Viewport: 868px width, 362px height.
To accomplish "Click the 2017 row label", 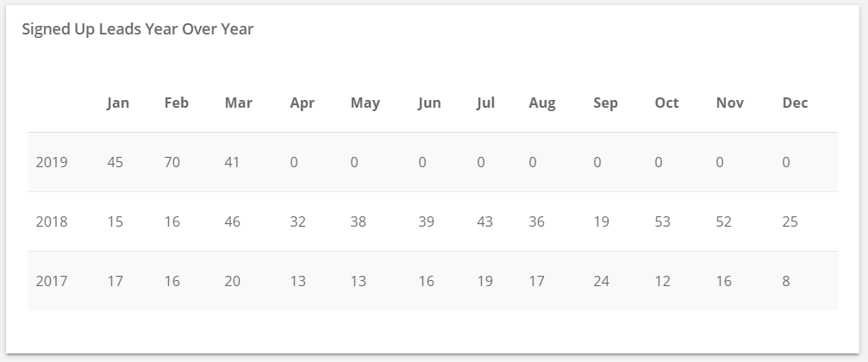I will click(52, 281).
